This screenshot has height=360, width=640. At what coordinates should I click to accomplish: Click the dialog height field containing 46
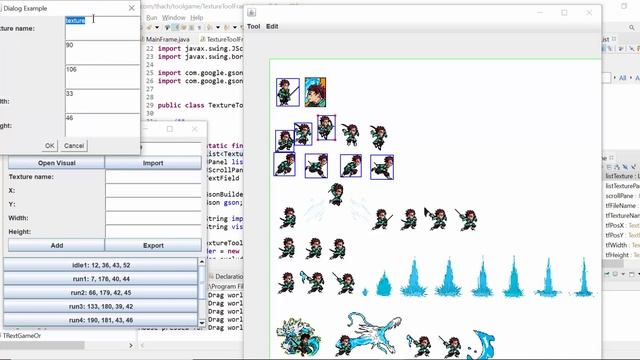coord(102,125)
